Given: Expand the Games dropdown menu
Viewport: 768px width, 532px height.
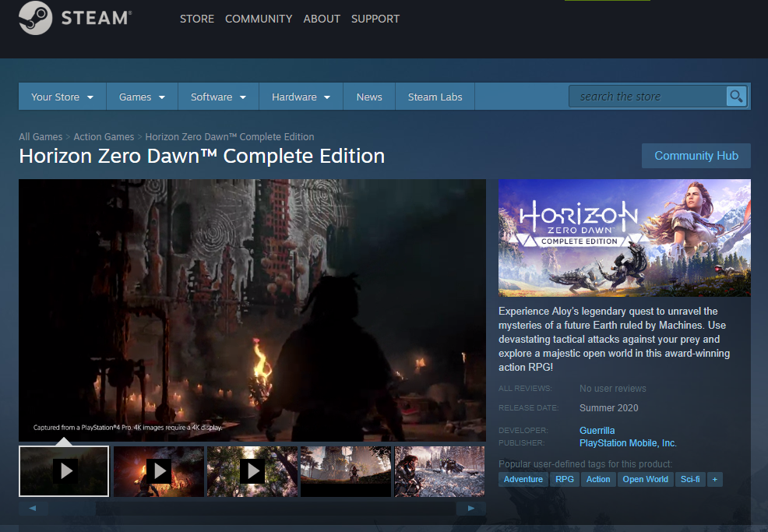Looking at the screenshot, I should (142, 97).
